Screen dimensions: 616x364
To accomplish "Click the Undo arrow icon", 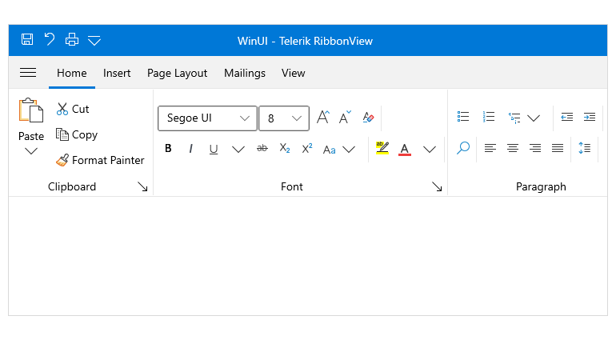I will point(50,39).
